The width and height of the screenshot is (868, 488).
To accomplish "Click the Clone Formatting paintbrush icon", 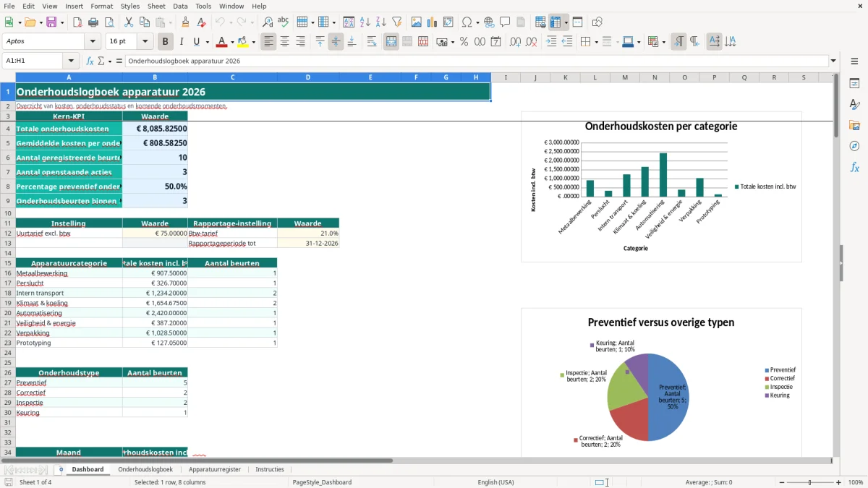I will point(186,22).
